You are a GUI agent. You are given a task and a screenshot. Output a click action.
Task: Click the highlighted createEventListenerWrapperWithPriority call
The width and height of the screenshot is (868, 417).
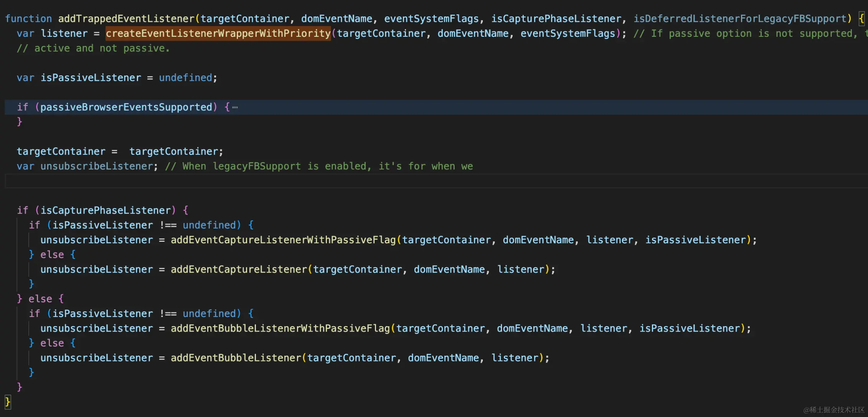point(218,34)
